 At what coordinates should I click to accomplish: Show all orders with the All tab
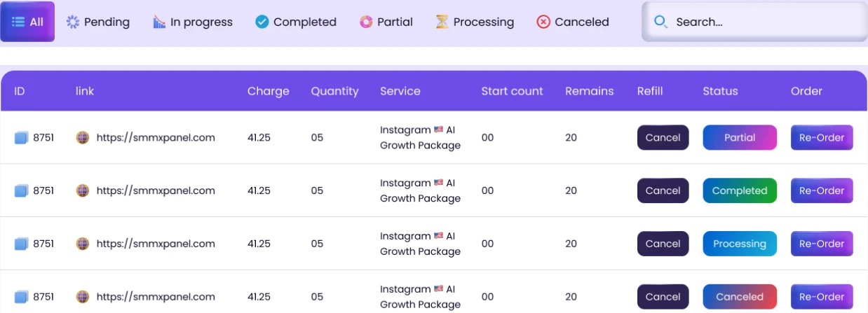pos(27,22)
